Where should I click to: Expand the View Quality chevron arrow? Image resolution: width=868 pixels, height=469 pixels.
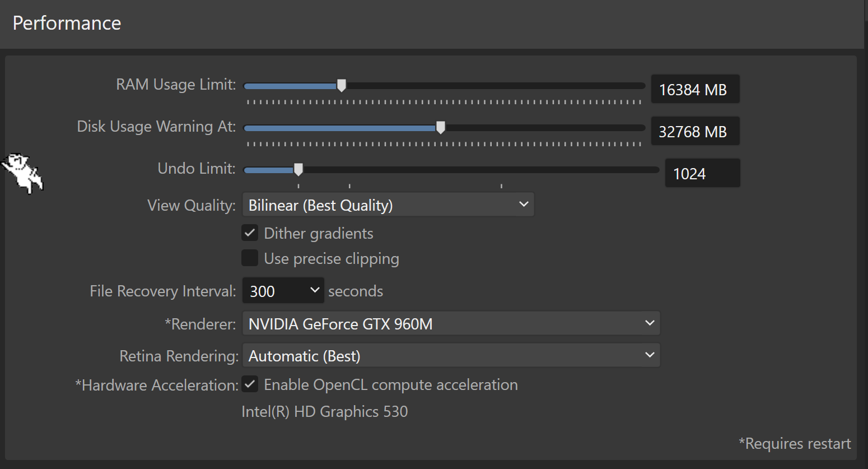(523, 204)
